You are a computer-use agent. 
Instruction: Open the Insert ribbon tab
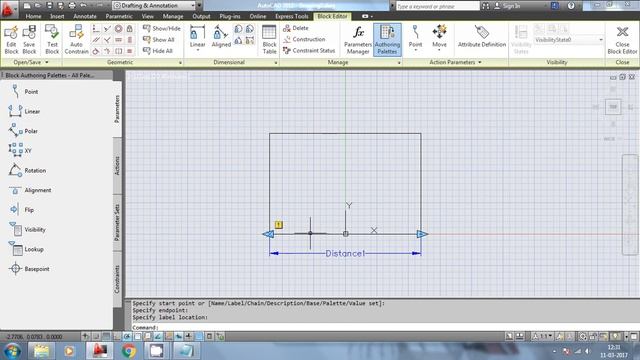[57, 16]
